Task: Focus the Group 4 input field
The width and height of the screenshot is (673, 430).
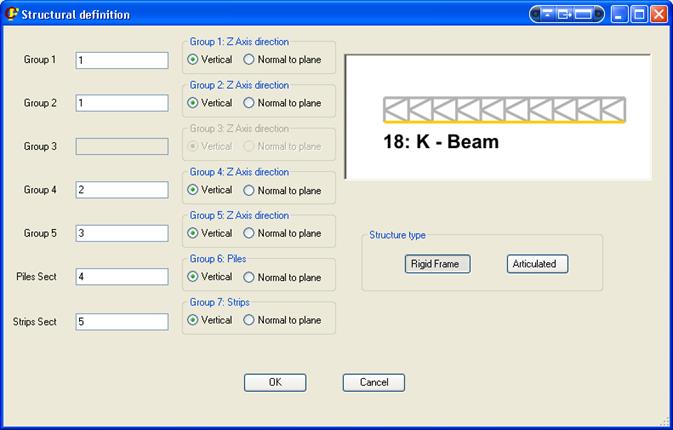Action: point(122,190)
